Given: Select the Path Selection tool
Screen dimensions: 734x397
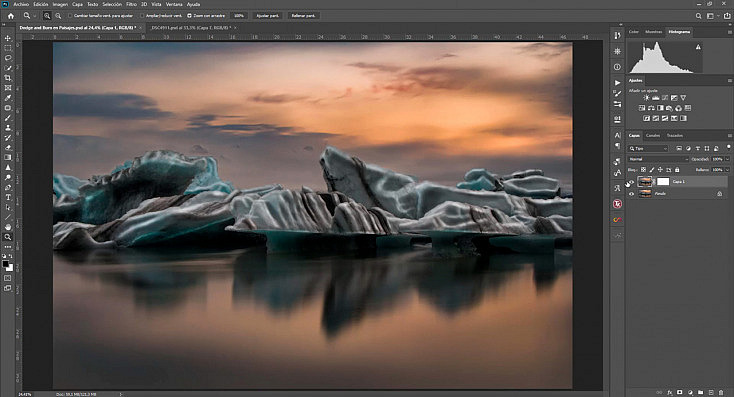Looking at the screenshot, I should click(x=7, y=207).
